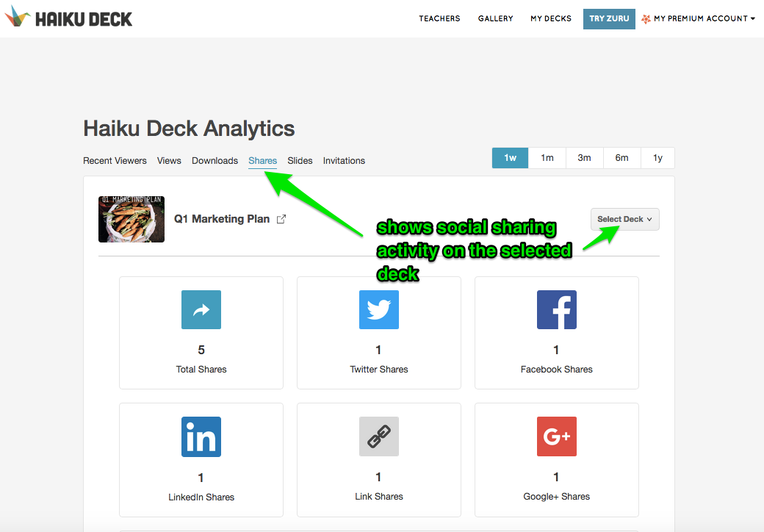Go to the Invitations tab
This screenshot has width=764, height=532.
point(344,161)
